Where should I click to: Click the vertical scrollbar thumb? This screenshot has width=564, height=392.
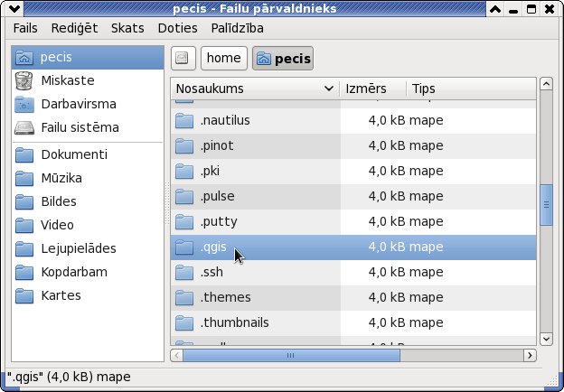[546, 205]
